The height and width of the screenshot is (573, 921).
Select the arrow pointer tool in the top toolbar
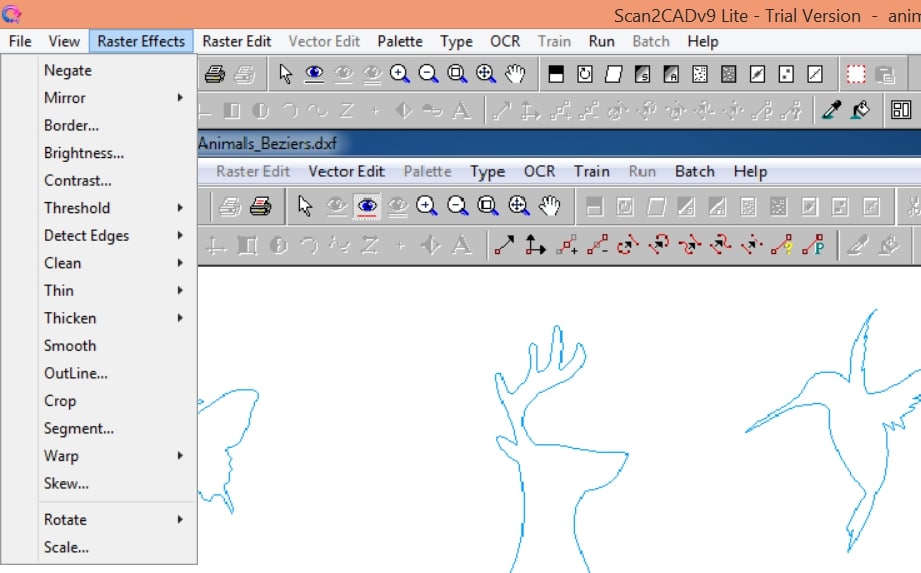[285, 74]
